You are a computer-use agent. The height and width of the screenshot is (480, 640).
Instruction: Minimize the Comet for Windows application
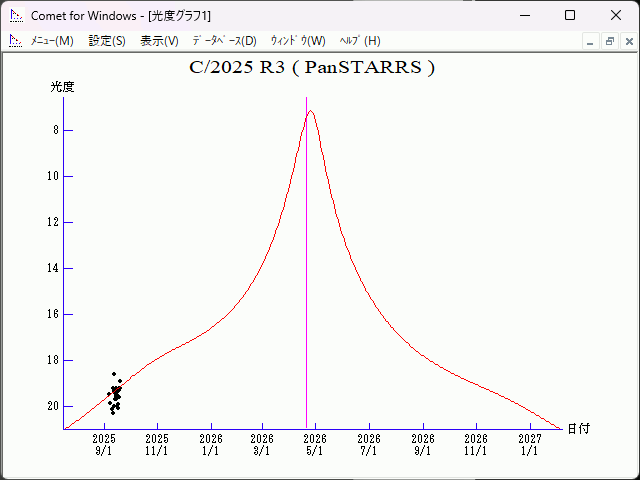pos(524,16)
